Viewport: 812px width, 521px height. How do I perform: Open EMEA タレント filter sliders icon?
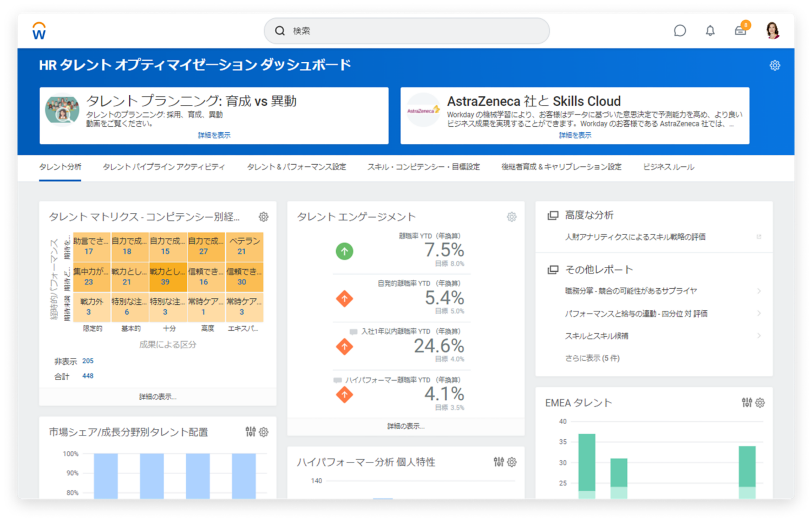(747, 402)
